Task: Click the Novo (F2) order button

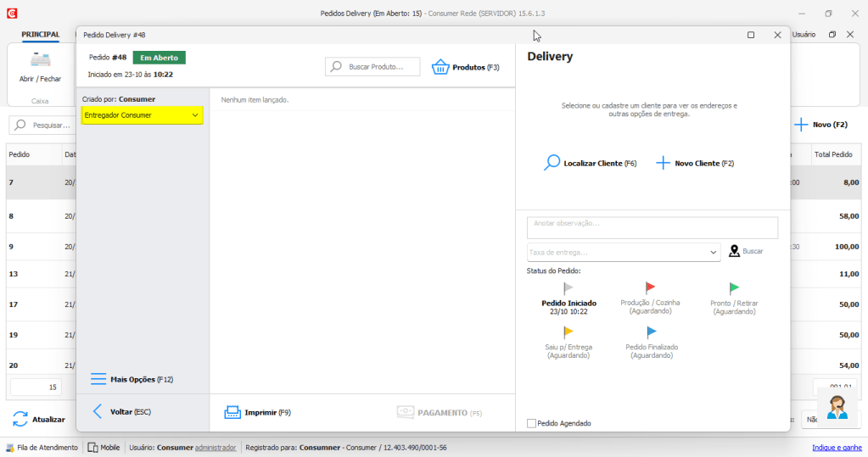Action: 820,125
